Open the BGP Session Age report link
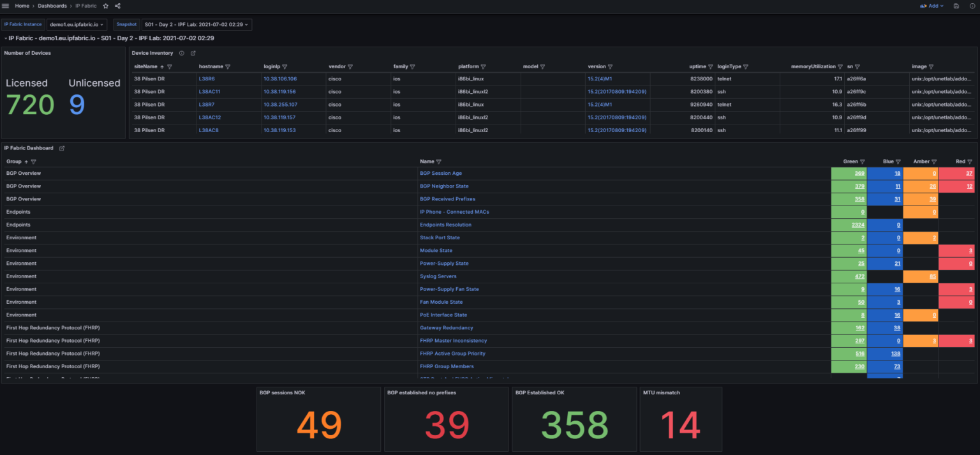This screenshot has height=455, width=980. tap(441, 173)
